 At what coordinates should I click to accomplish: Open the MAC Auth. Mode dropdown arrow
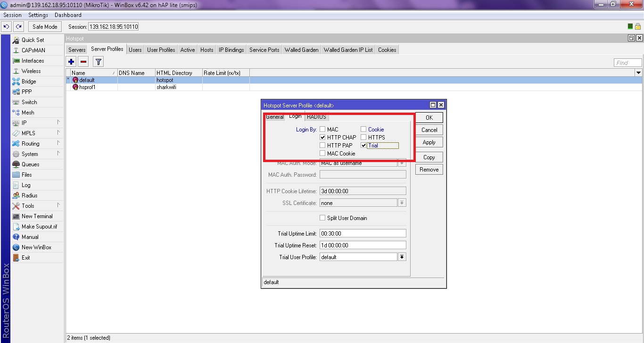[402, 163]
